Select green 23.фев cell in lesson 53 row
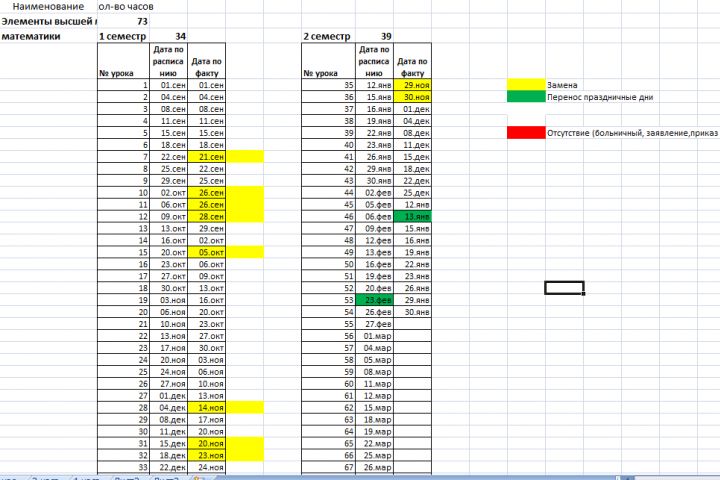720x480 pixels. pyautogui.click(x=375, y=300)
